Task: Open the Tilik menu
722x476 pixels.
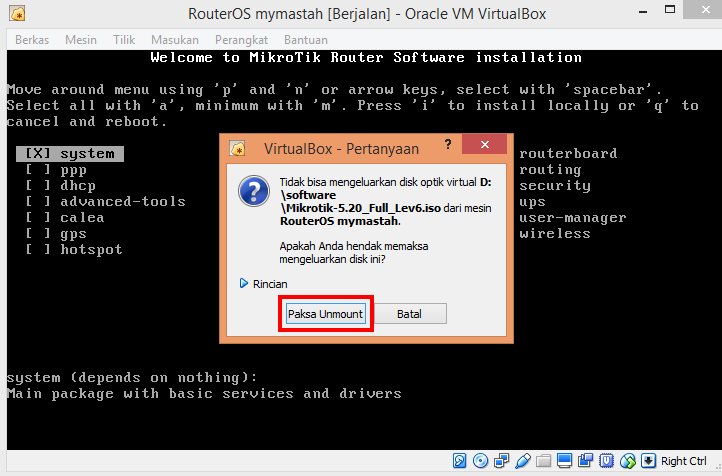Action: point(124,40)
